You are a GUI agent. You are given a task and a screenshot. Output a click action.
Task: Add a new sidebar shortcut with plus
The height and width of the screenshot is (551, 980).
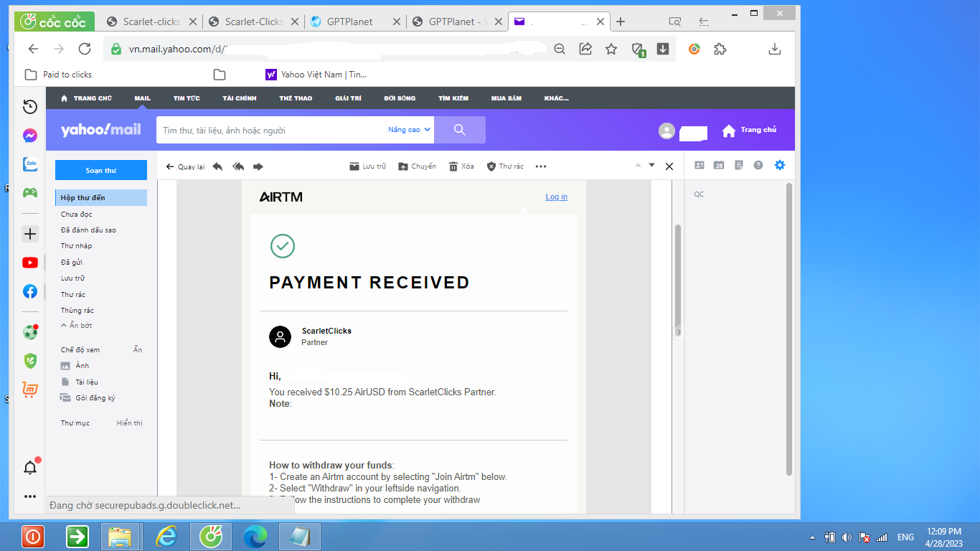pyautogui.click(x=30, y=234)
